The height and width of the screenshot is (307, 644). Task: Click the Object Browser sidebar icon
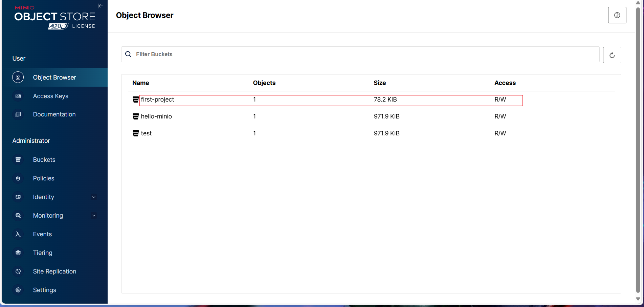point(18,78)
